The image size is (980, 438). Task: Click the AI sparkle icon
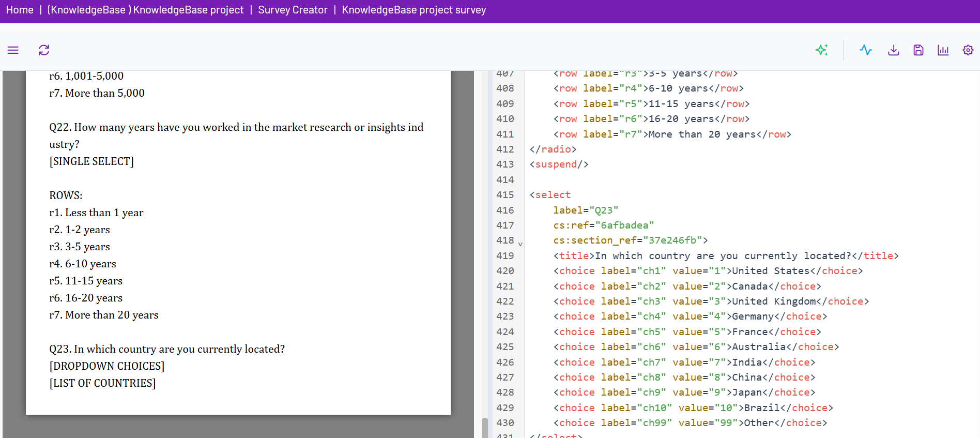tap(822, 50)
